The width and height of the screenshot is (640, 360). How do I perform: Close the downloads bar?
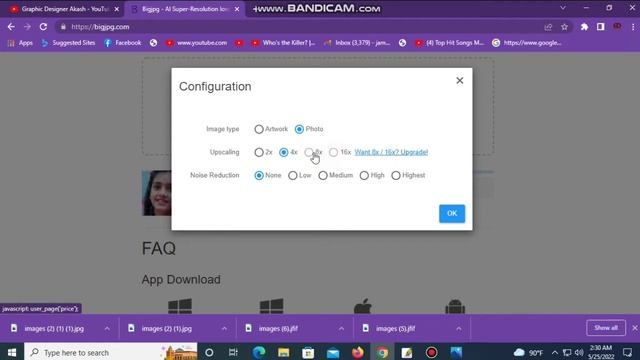635,328
